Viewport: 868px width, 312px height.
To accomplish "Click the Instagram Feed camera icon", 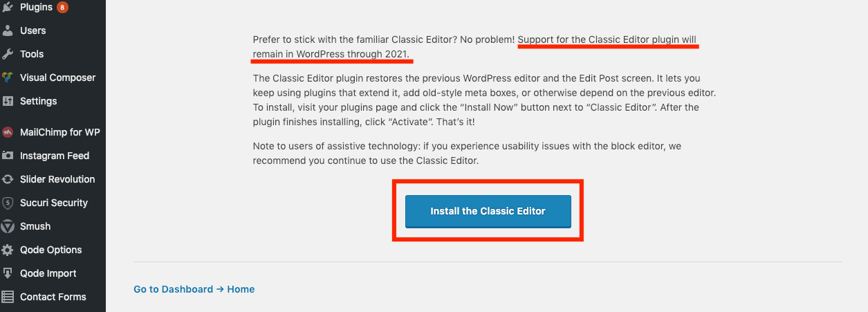I will pos(8,156).
